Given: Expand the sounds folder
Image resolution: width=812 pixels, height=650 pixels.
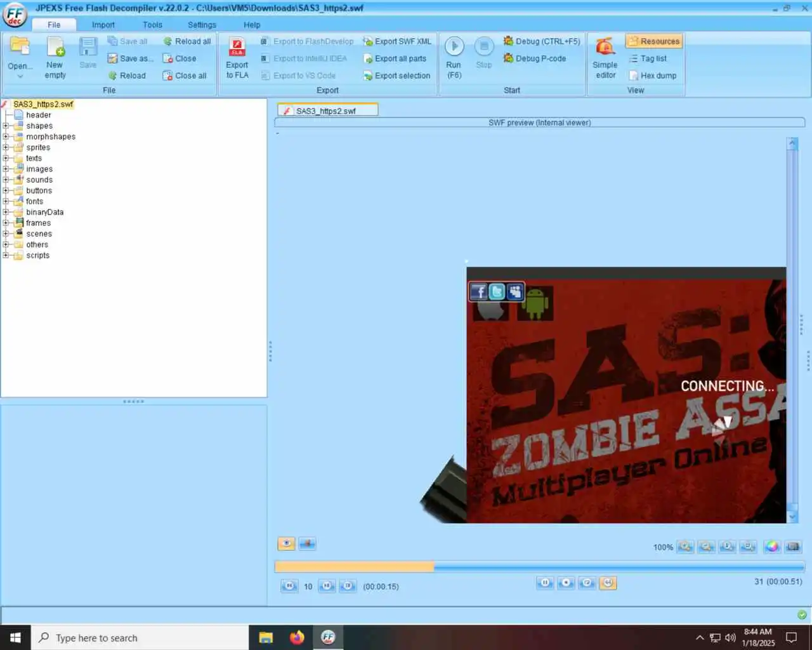Looking at the screenshot, I should (x=6, y=180).
